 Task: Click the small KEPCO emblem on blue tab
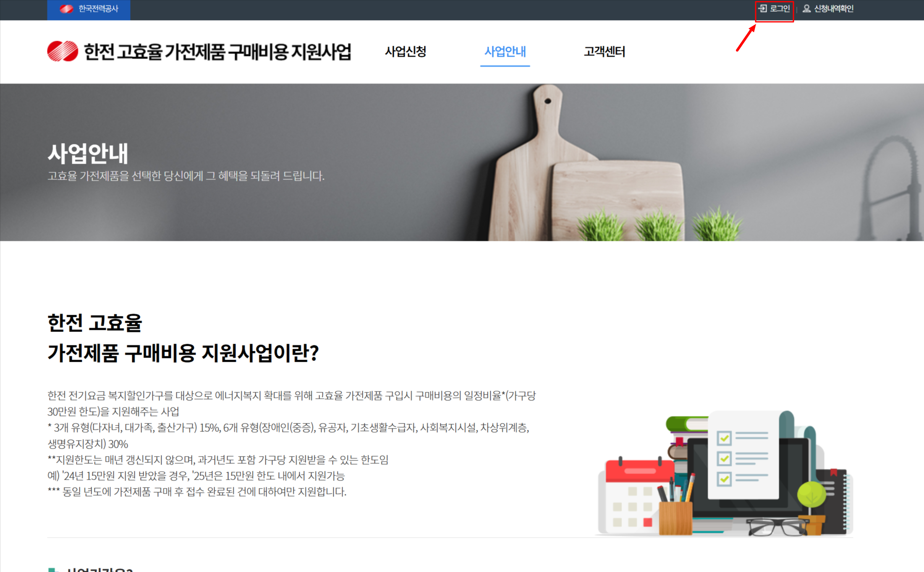[66, 8]
